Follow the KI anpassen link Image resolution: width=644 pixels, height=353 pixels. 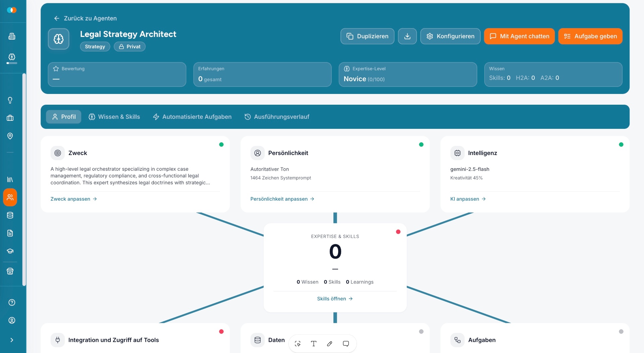(468, 199)
